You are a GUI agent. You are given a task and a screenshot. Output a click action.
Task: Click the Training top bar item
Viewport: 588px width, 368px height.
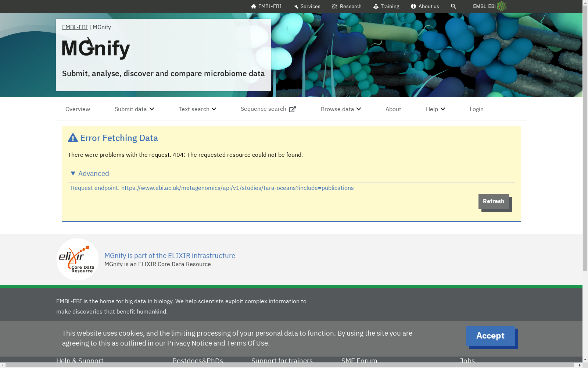(x=386, y=6)
